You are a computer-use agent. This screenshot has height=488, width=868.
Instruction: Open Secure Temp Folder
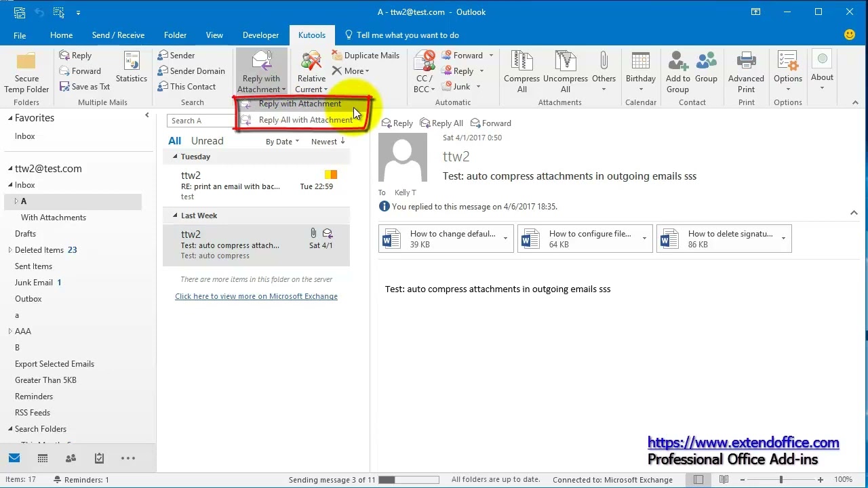click(x=26, y=72)
